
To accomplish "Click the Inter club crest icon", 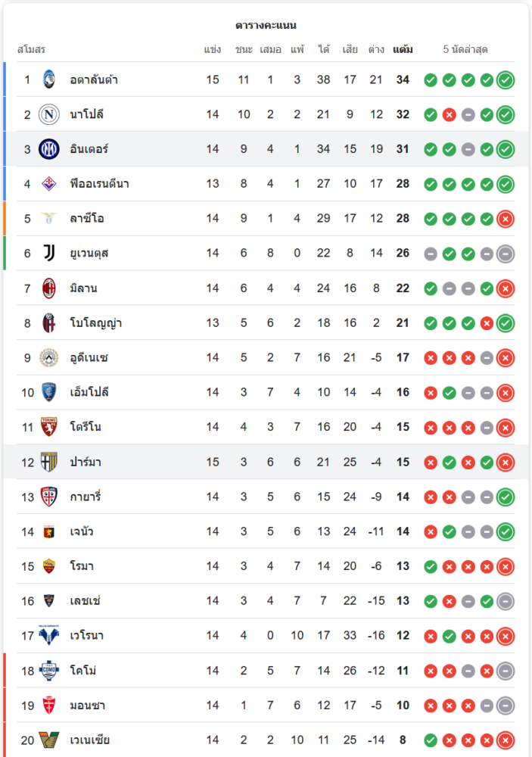I will [x=49, y=149].
